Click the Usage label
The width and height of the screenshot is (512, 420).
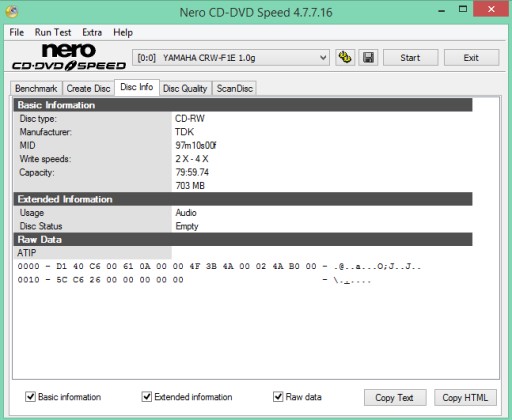[x=32, y=213]
